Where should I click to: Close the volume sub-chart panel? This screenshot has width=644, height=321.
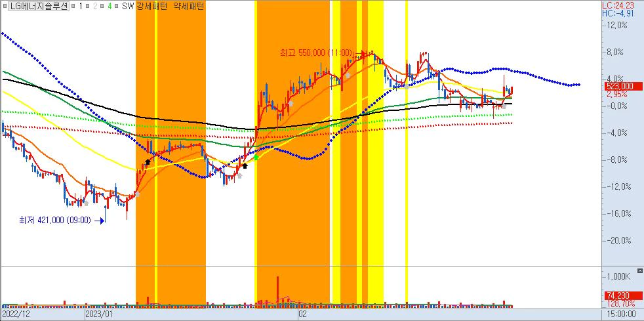tap(639, 270)
